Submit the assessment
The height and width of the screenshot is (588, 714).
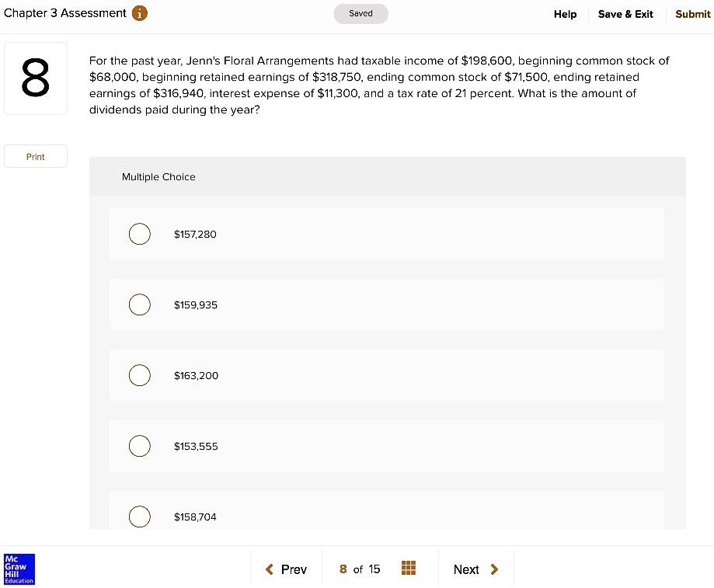692,14
